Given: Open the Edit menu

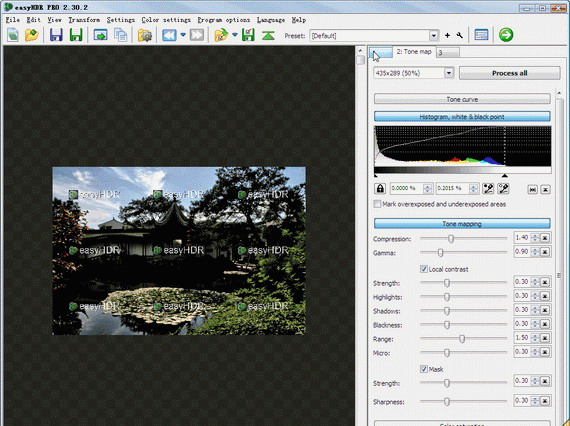Looking at the screenshot, I should point(33,20).
